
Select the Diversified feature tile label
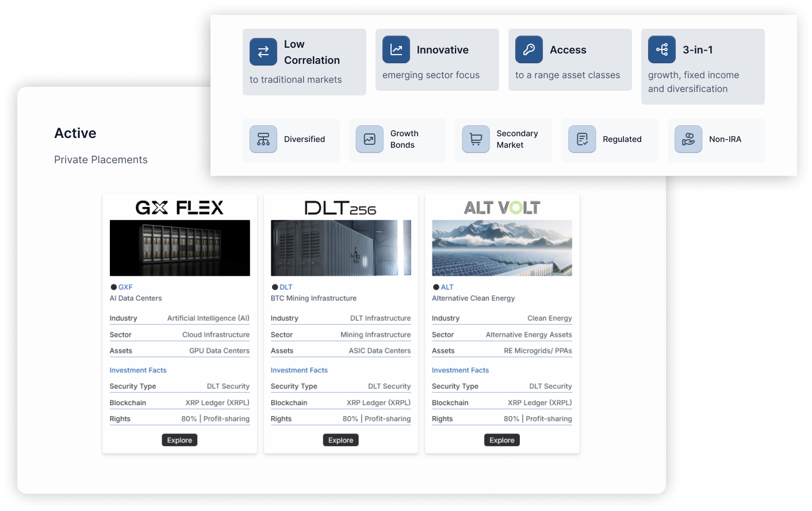[x=304, y=139]
